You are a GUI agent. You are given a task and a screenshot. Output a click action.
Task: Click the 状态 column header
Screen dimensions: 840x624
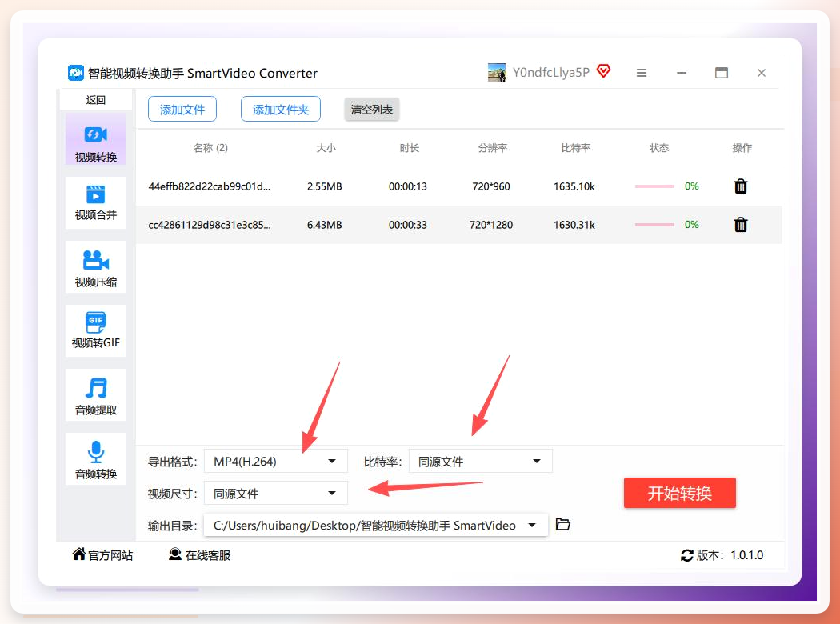[x=659, y=148]
